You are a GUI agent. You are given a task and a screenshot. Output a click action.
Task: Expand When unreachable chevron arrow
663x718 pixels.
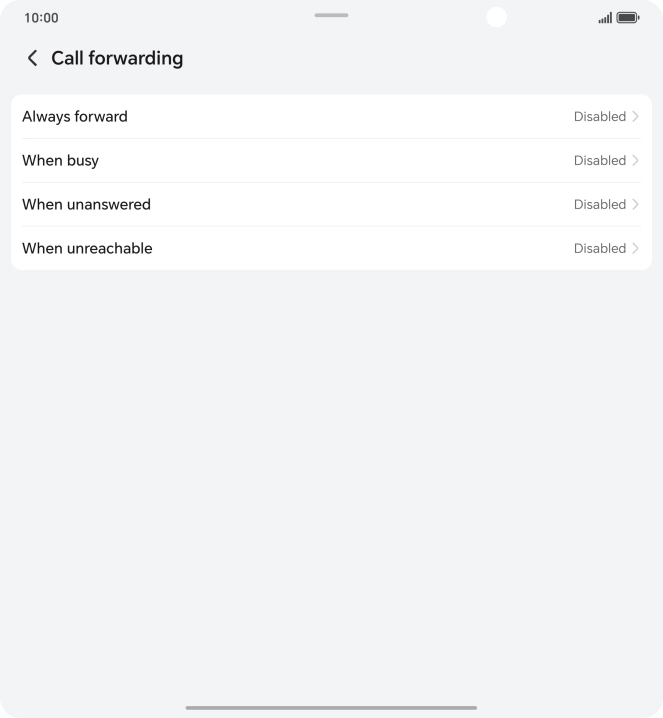(x=636, y=248)
